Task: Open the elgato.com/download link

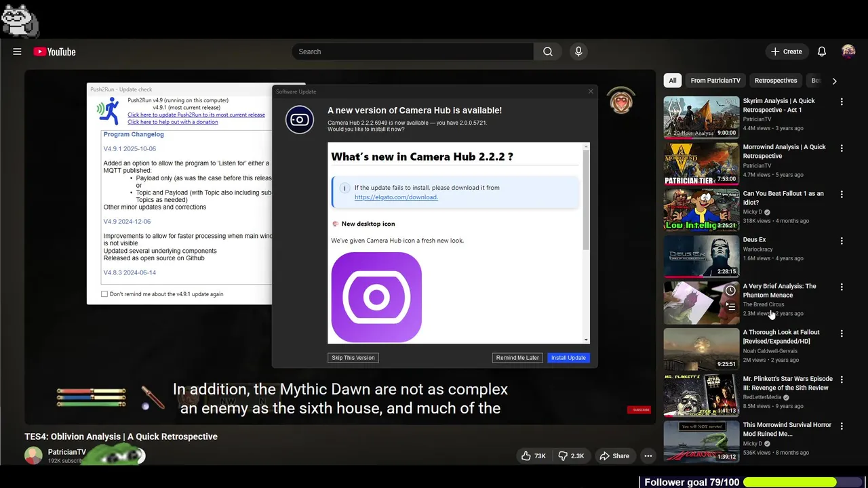Action: pos(396,197)
